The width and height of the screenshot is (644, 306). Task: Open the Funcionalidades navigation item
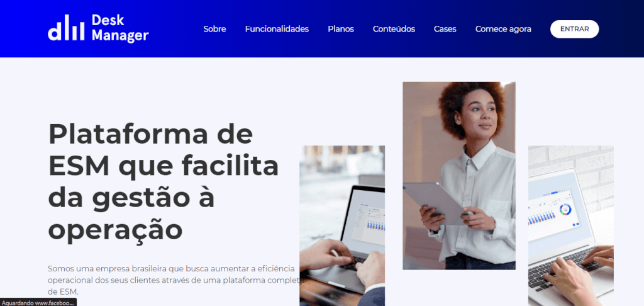[x=277, y=29]
